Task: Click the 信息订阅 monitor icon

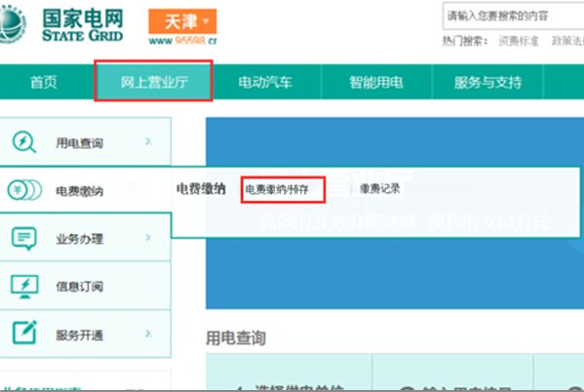Action: pos(24,286)
